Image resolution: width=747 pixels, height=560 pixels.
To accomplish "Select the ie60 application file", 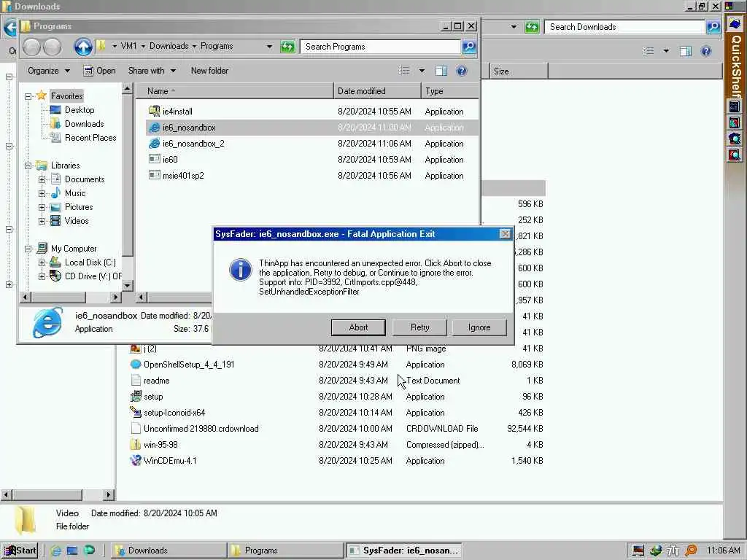I will click(x=312, y=160).
